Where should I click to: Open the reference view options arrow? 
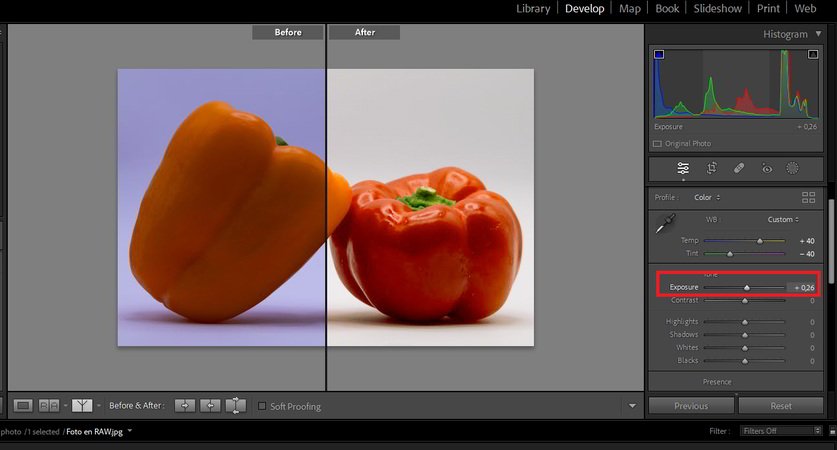65,406
